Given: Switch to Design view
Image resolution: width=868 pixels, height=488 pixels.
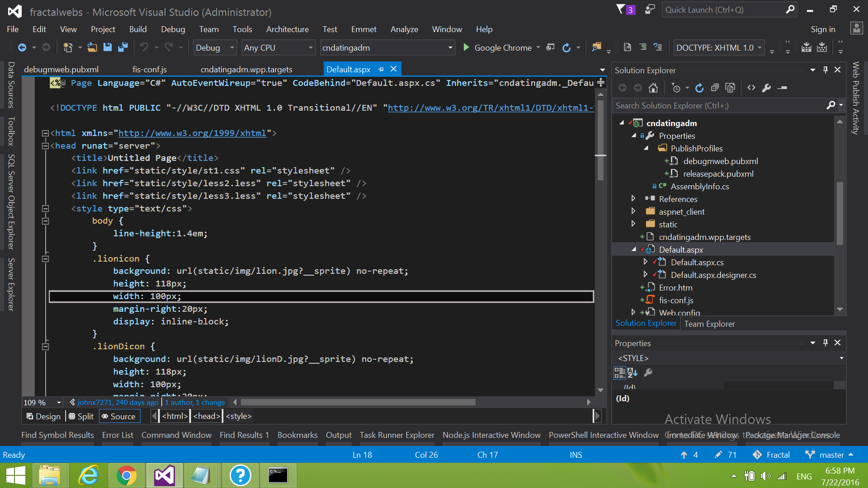Looking at the screenshot, I should [43, 416].
